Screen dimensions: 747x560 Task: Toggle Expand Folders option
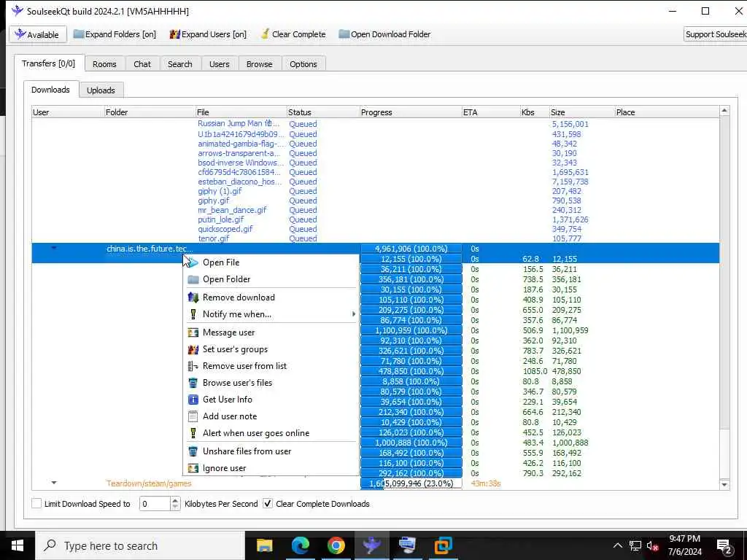[115, 34]
